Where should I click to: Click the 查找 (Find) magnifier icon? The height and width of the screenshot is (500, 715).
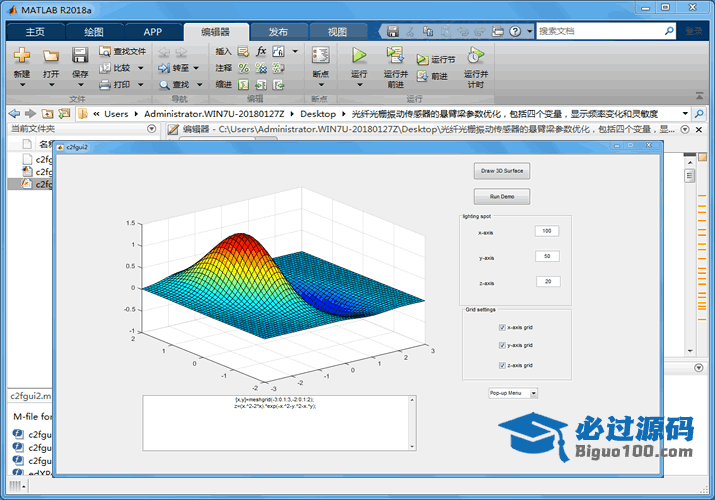[164, 85]
